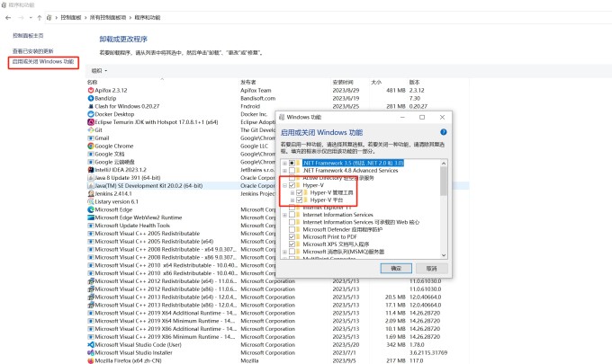Click the Jenkins 2.414.1 icon
612x364 pixels.
point(91,194)
